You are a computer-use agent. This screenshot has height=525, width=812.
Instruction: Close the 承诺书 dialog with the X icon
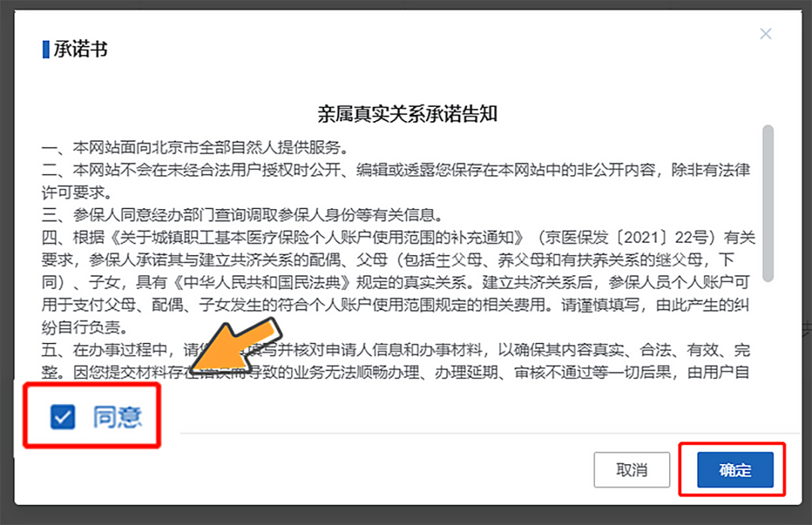click(765, 34)
